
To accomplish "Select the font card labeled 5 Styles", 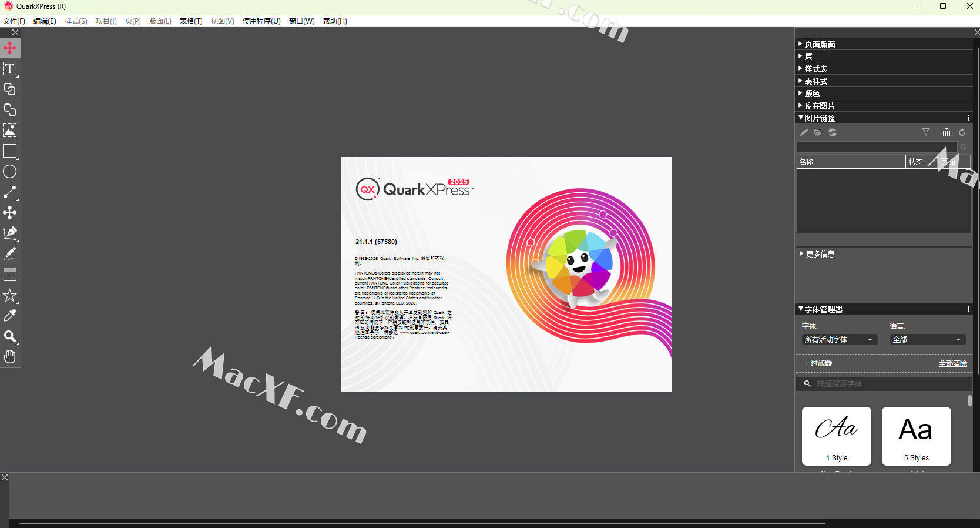I will [917, 436].
